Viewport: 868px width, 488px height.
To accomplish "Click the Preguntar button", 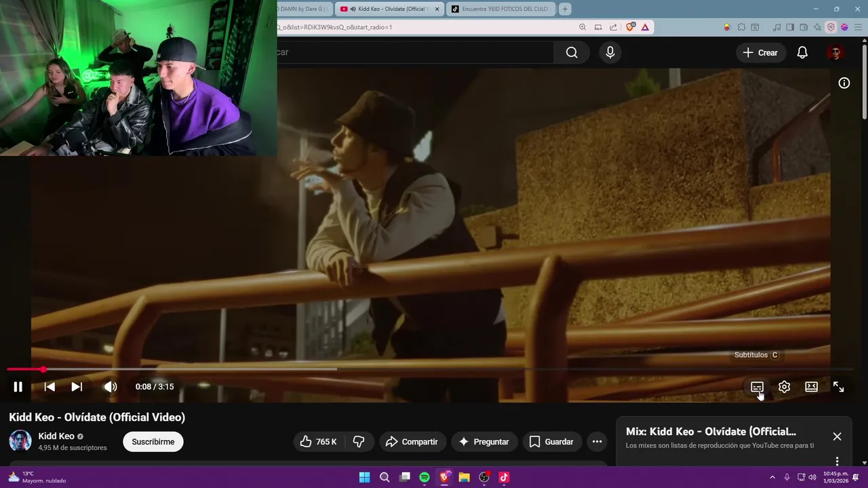I will point(484,442).
